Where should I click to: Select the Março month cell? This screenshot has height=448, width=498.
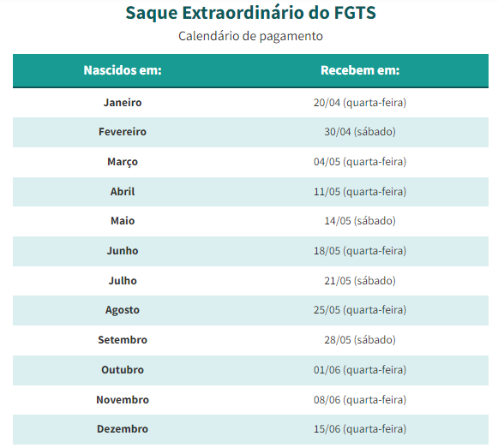click(123, 162)
